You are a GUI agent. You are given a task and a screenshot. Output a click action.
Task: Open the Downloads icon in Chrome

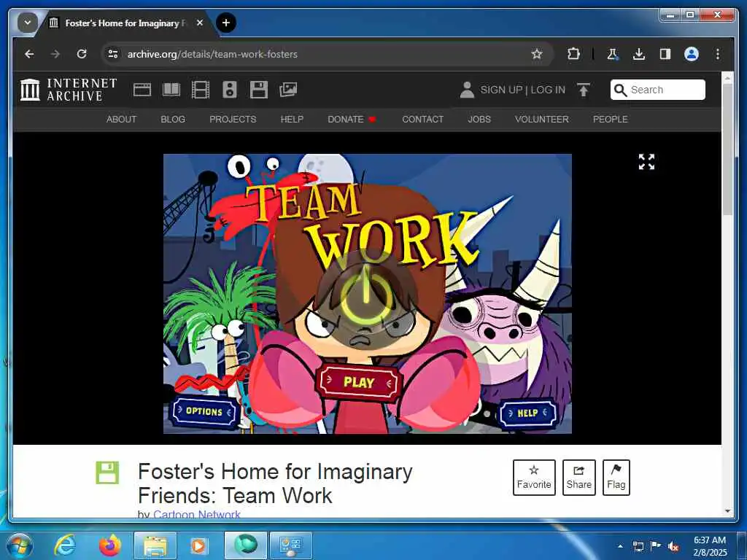point(639,54)
